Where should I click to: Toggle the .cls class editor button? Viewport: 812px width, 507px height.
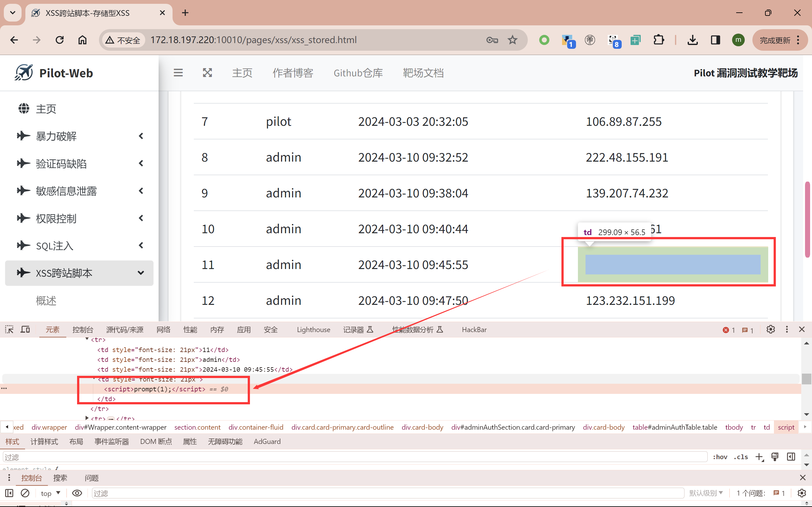point(741,457)
